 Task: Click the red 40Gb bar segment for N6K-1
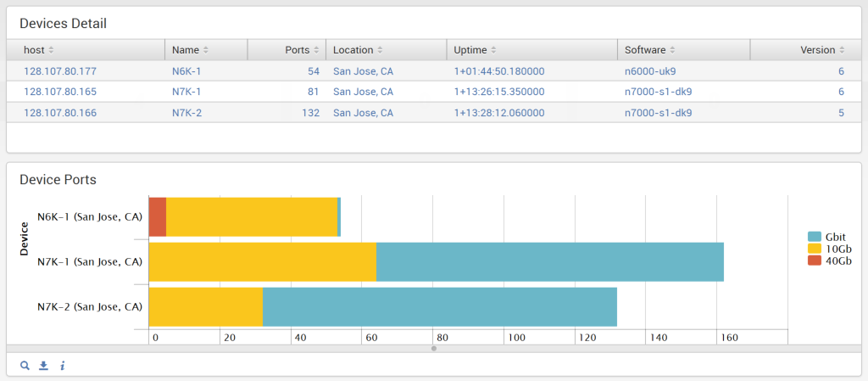coord(158,217)
